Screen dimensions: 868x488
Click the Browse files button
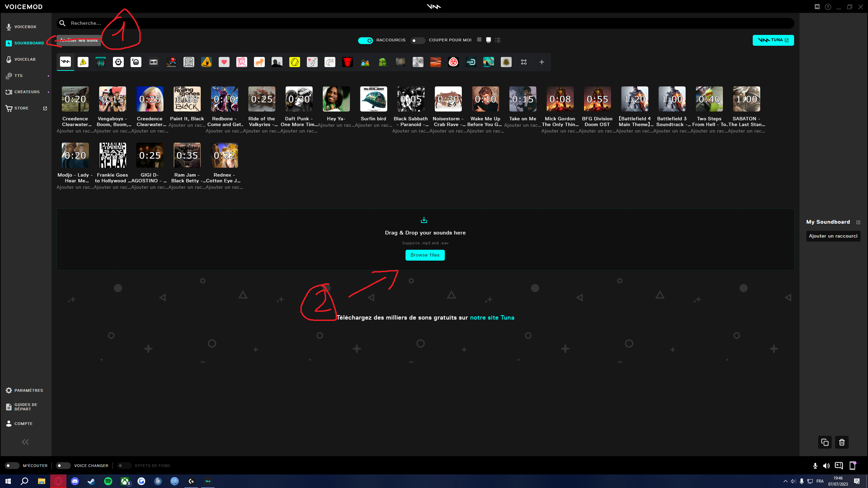[425, 255]
